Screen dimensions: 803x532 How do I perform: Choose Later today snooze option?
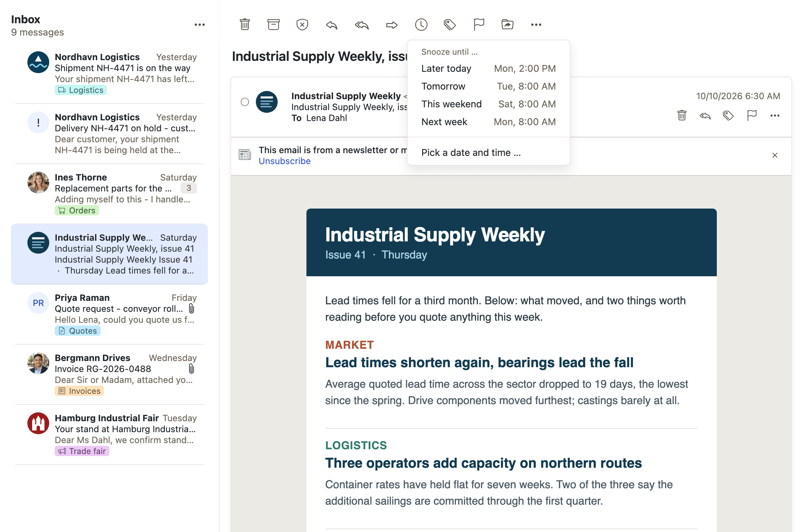488,68
